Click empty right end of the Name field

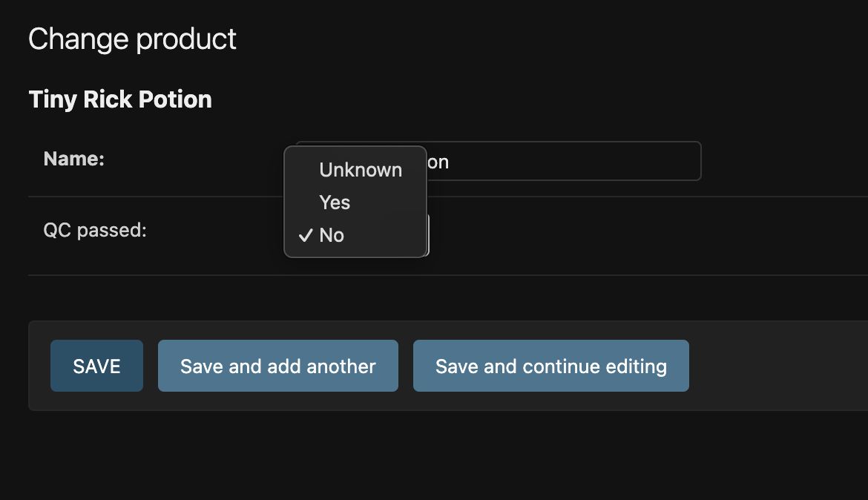pos(668,161)
